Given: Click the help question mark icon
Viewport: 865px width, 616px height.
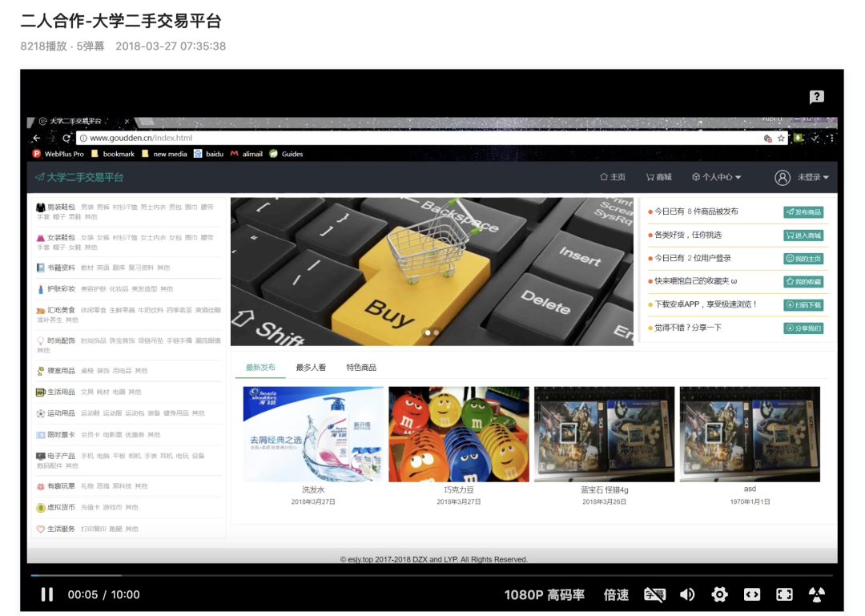Looking at the screenshot, I should pos(816,97).
